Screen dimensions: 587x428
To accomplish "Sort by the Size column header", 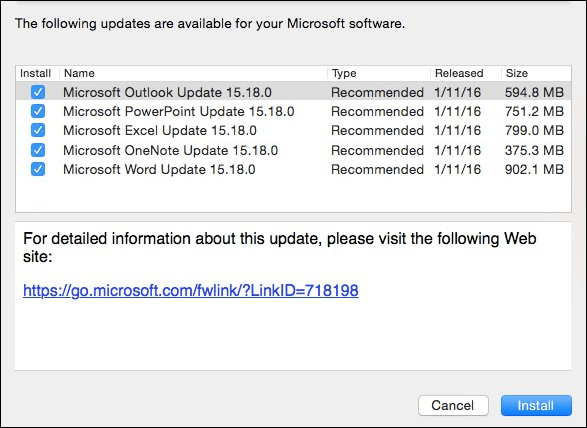I will point(536,73).
